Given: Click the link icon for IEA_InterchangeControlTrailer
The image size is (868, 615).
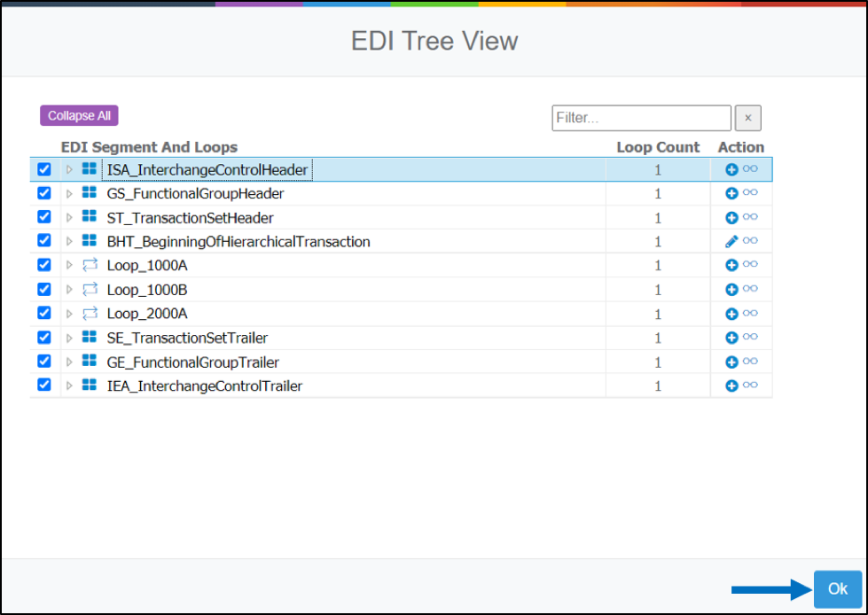Looking at the screenshot, I should click(x=750, y=385).
